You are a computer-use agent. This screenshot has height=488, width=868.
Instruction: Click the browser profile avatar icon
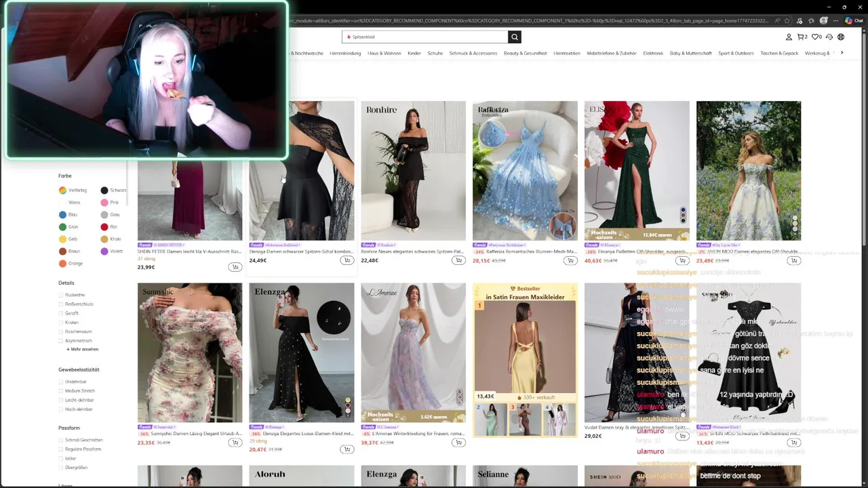point(824,21)
